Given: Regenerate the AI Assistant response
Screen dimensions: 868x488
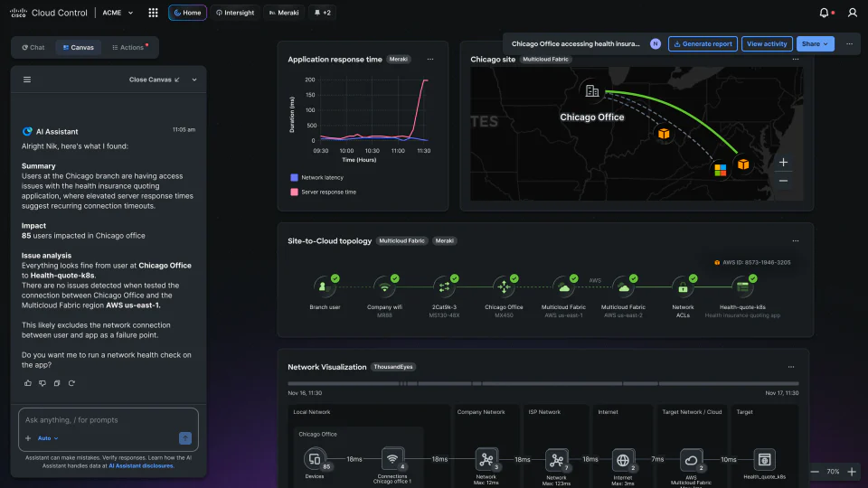Looking at the screenshot, I should tap(71, 383).
